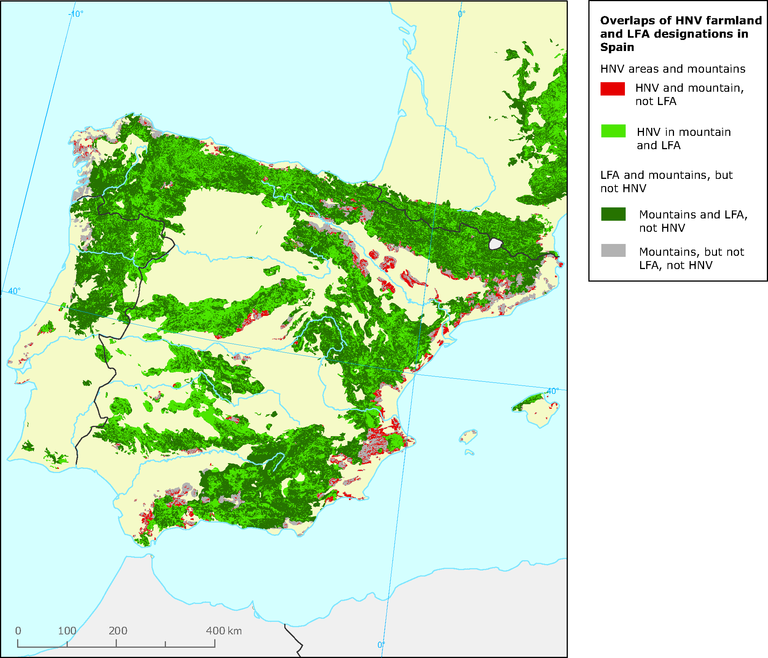
Task: Click the 40° latitude label on left
Action: pyautogui.click(x=12, y=291)
